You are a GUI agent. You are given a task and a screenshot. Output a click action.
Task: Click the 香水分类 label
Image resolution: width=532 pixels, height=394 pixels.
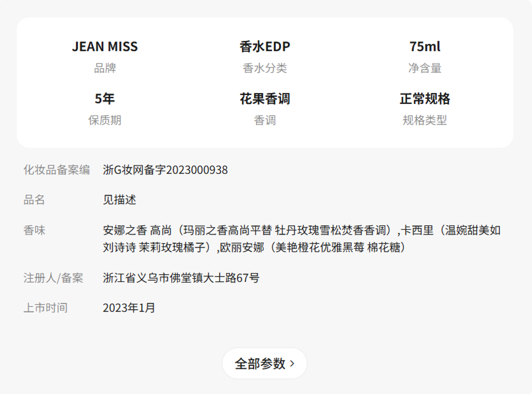click(x=265, y=68)
